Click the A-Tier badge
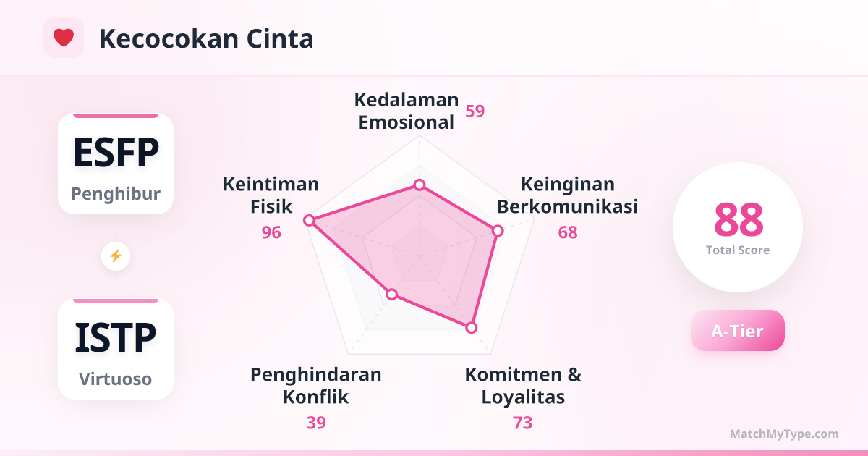The height and width of the screenshot is (456, 868). pyautogui.click(x=737, y=331)
